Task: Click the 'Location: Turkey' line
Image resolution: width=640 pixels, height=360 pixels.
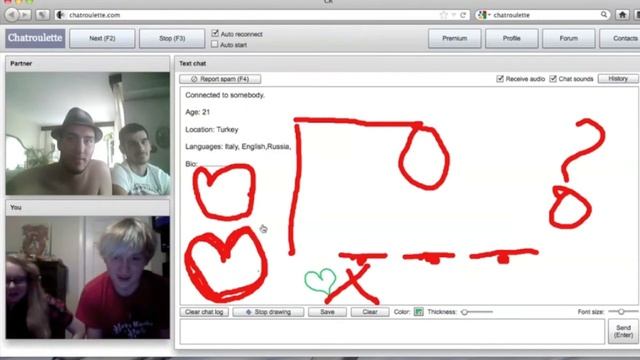Action: (x=211, y=129)
